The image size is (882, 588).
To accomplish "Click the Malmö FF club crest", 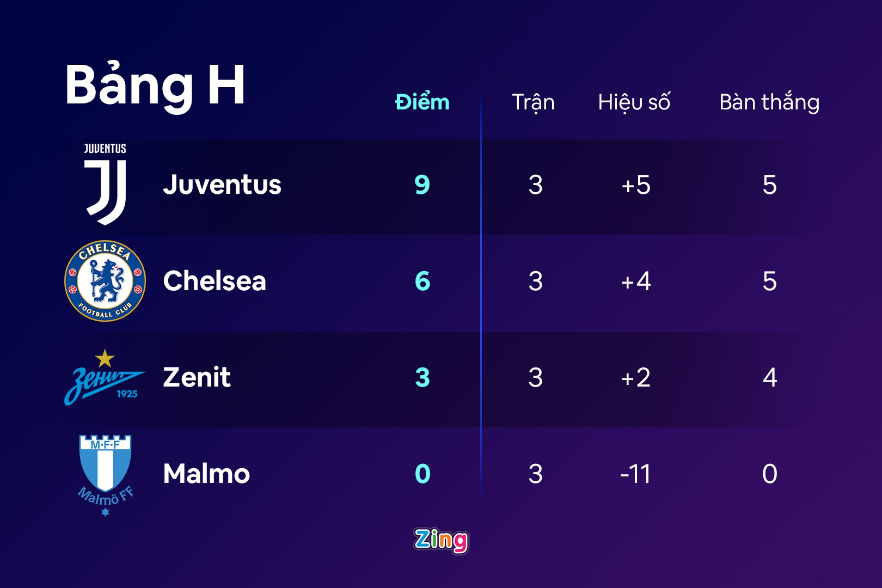I will (105, 475).
